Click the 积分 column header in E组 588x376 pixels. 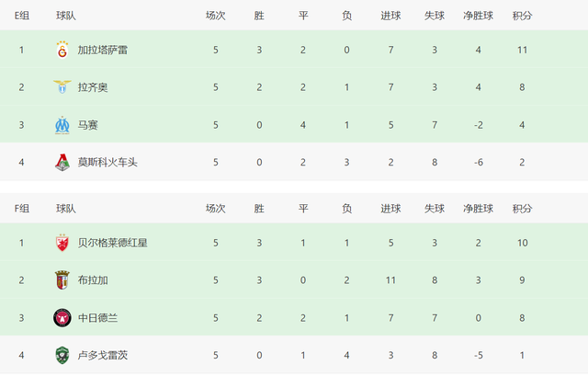tap(522, 16)
